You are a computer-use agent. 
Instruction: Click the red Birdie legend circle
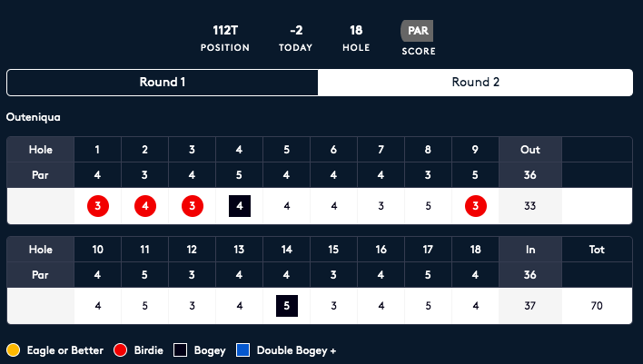(120, 350)
